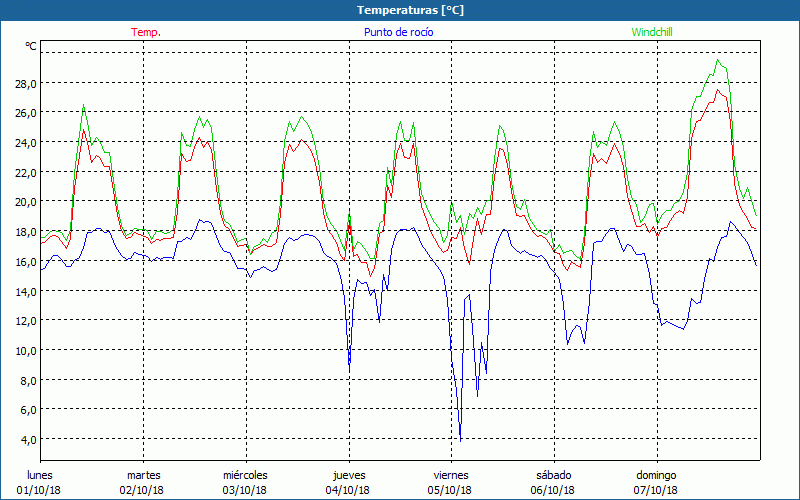Click the 6,0 y-axis value
This screenshot has height=500, width=800.
[x=28, y=410]
